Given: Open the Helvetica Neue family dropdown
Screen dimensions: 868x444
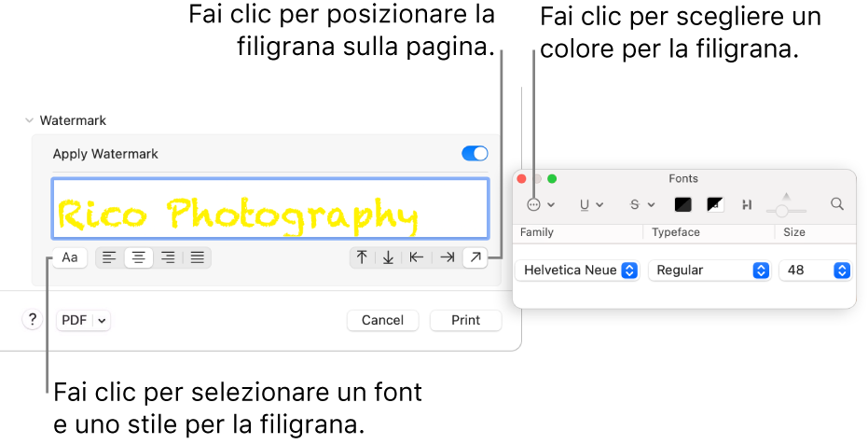Looking at the screenshot, I should 577,271.
